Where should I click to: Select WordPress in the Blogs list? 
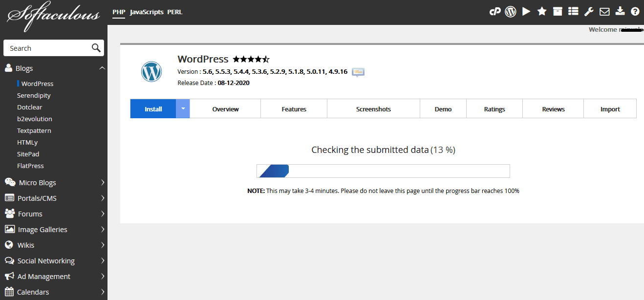tap(38, 84)
